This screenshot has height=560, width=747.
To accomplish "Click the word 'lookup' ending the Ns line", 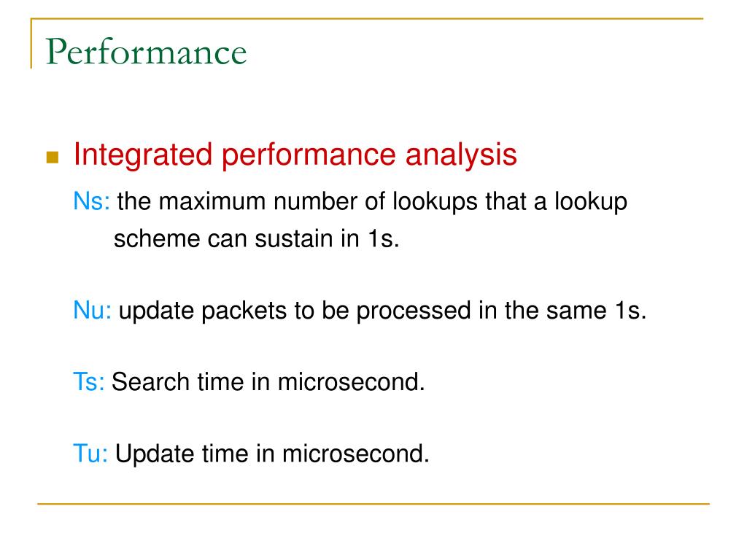I will click(591, 201).
